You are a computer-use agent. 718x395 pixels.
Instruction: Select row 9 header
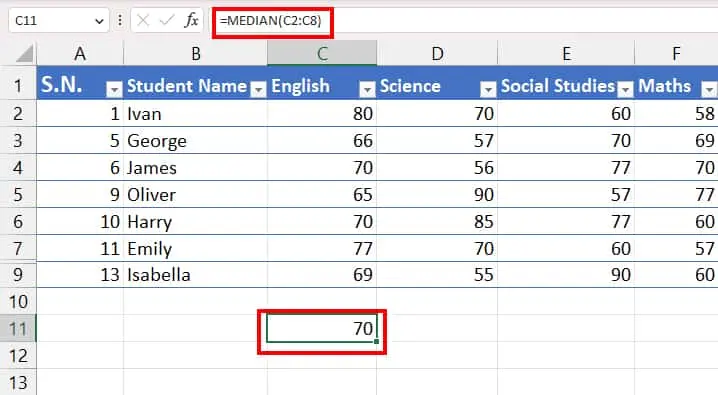(x=18, y=275)
